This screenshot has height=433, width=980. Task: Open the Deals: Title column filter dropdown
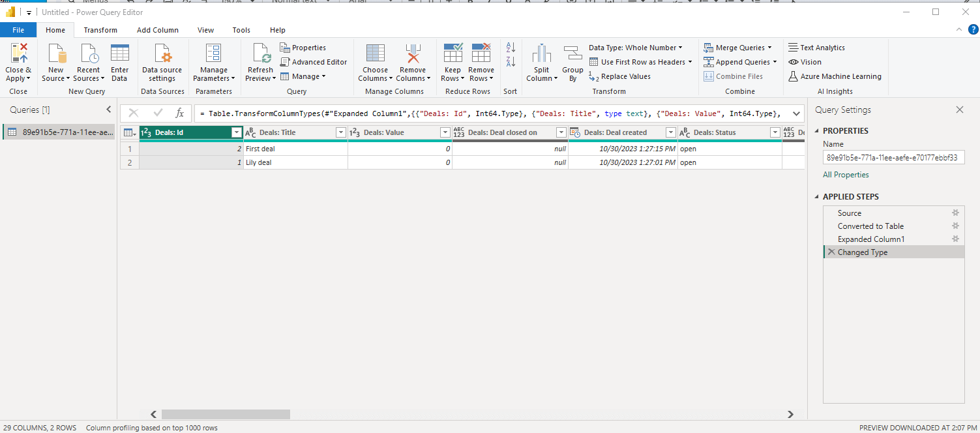pos(340,132)
